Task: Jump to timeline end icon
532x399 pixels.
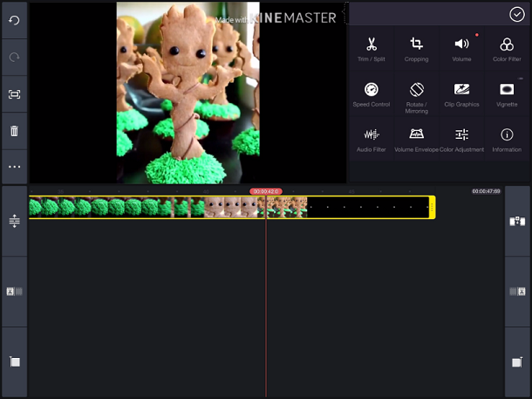Action: pyautogui.click(x=517, y=362)
